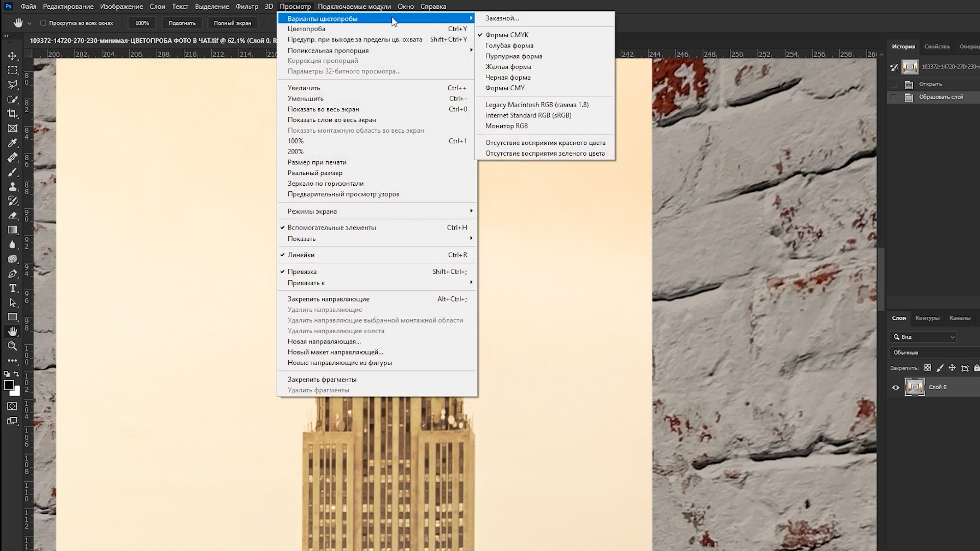The height and width of the screenshot is (551, 980).
Task: Select the Zoom magnifier tool
Action: point(13,346)
